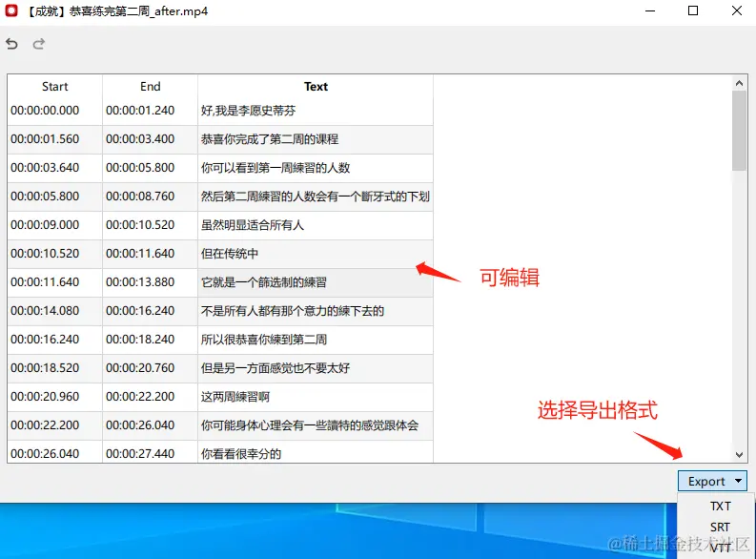Minimize the subtitle editor window
The width and height of the screenshot is (756, 559).
pos(650,10)
